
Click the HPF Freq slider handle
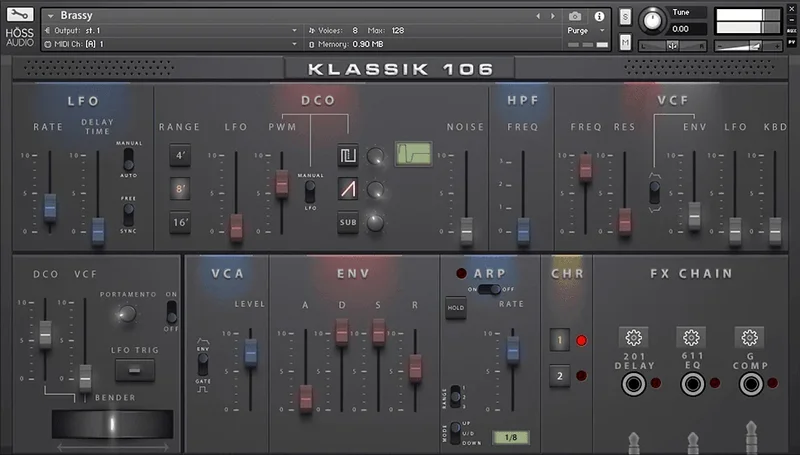(x=523, y=231)
